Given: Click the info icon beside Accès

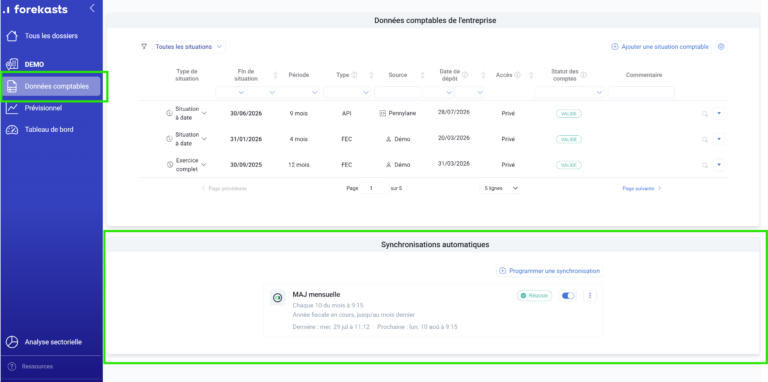Looking at the screenshot, I should (x=517, y=75).
